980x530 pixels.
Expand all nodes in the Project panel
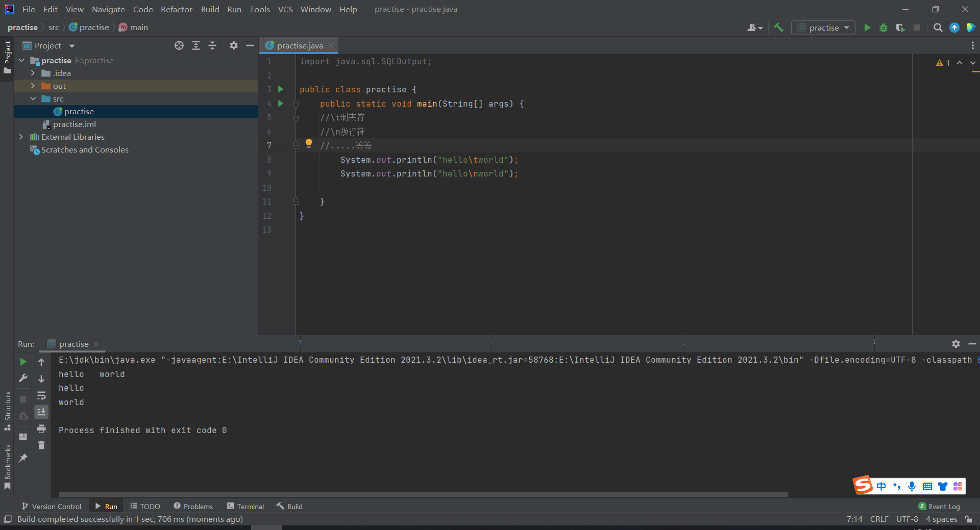coord(196,45)
